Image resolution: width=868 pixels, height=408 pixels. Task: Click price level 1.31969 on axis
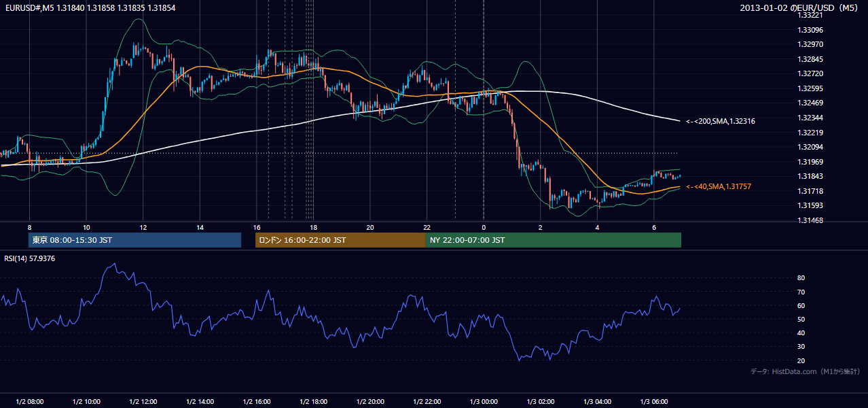point(810,162)
